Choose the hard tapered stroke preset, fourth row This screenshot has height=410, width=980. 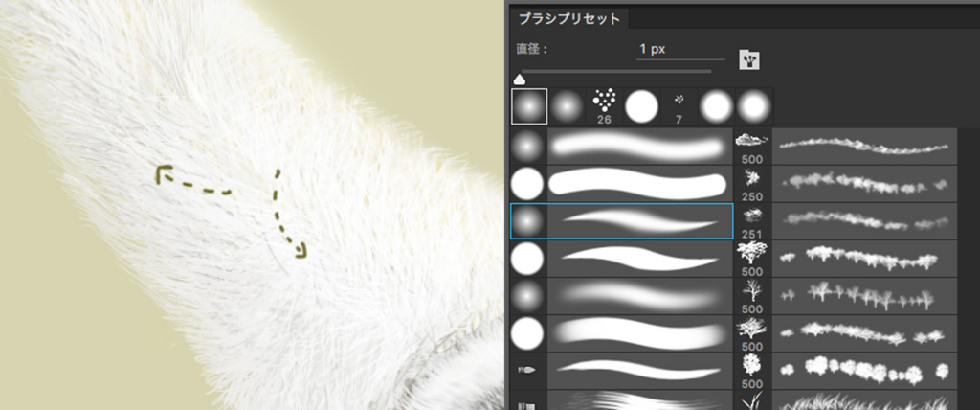[x=640, y=259]
